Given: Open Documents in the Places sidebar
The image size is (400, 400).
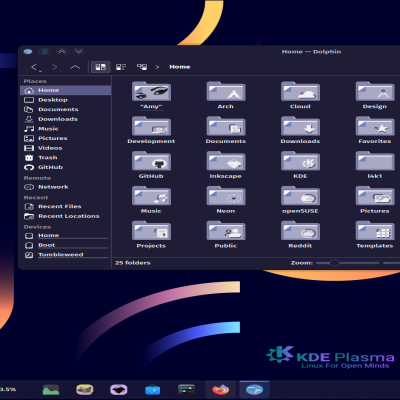Looking at the screenshot, I should 65,109.
